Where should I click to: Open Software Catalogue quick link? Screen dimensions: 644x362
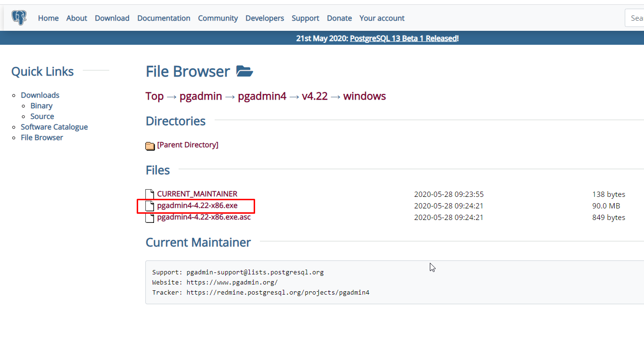pos(54,127)
